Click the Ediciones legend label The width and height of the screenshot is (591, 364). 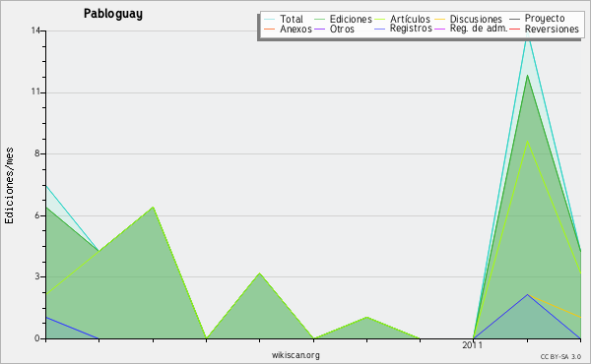click(351, 19)
